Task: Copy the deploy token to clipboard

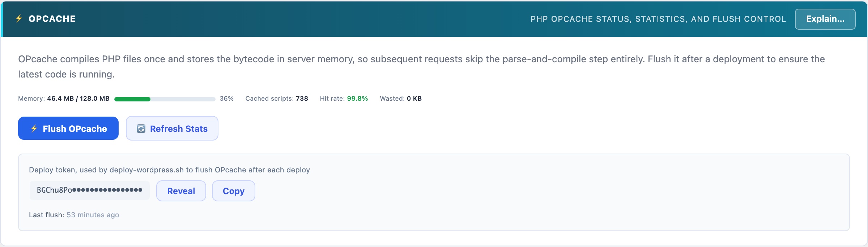Action: click(x=234, y=191)
